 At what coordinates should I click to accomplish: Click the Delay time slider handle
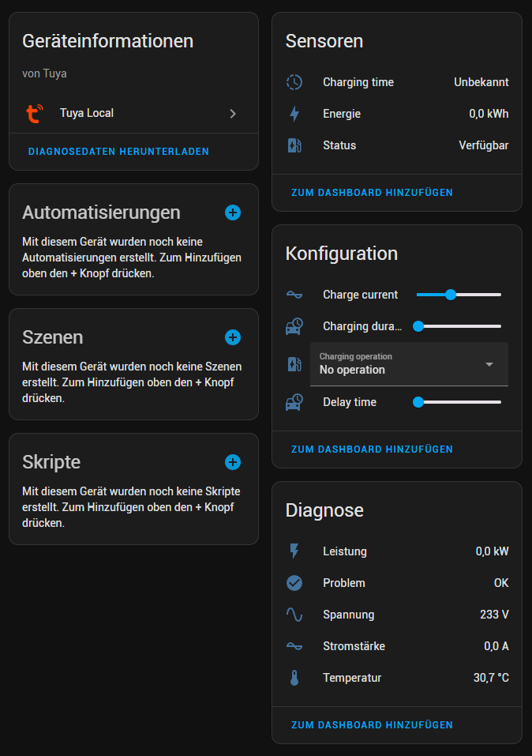click(419, 402)
